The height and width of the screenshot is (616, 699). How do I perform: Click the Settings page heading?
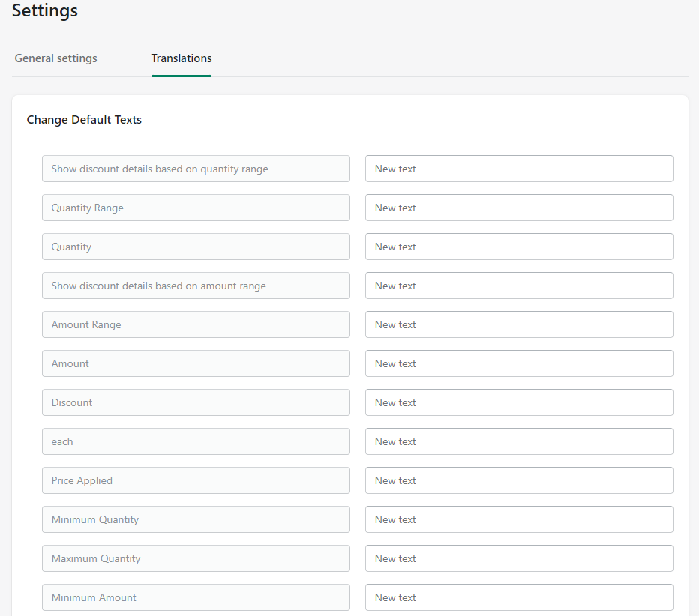click(x=44, y=10)
